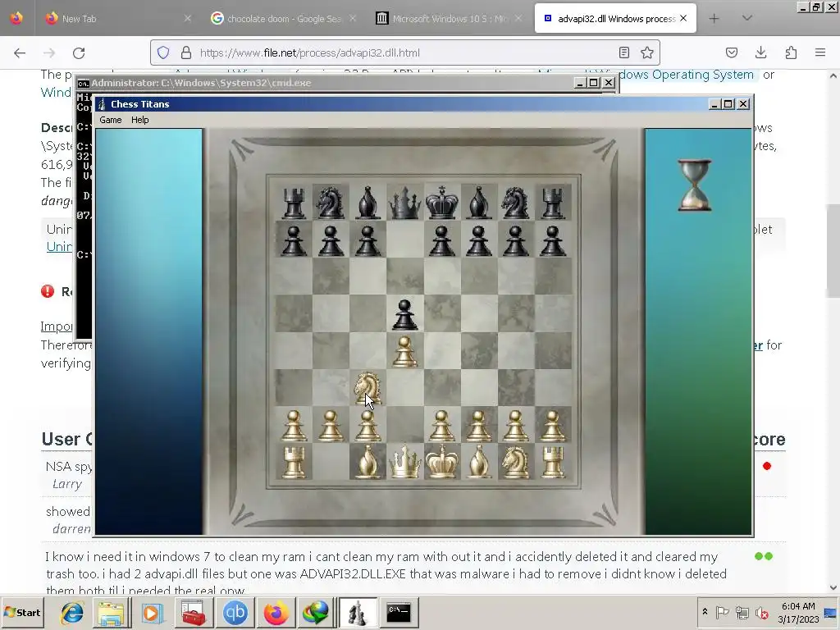Click the muted volume tray icon

pyautogui.click(x=761, y=612)
